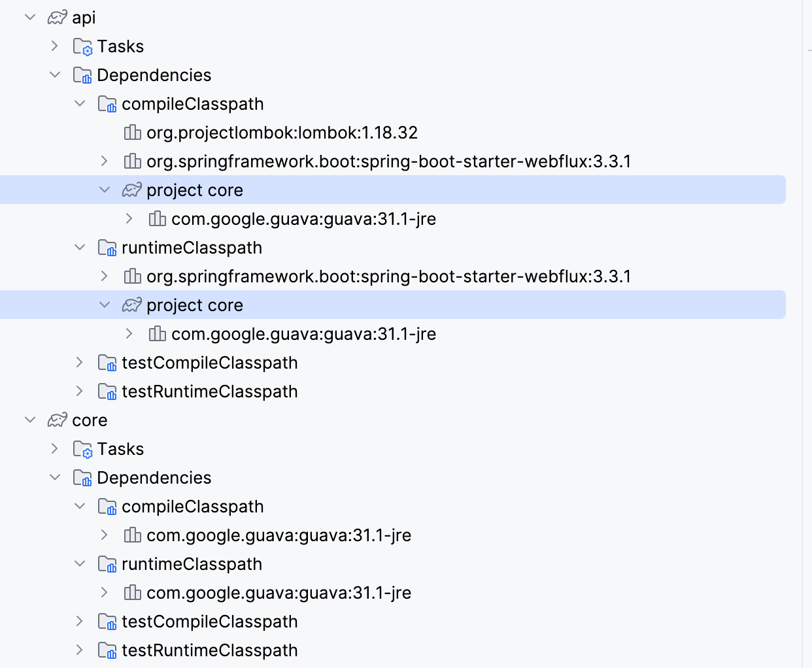Select the core module label

(90, 420)
